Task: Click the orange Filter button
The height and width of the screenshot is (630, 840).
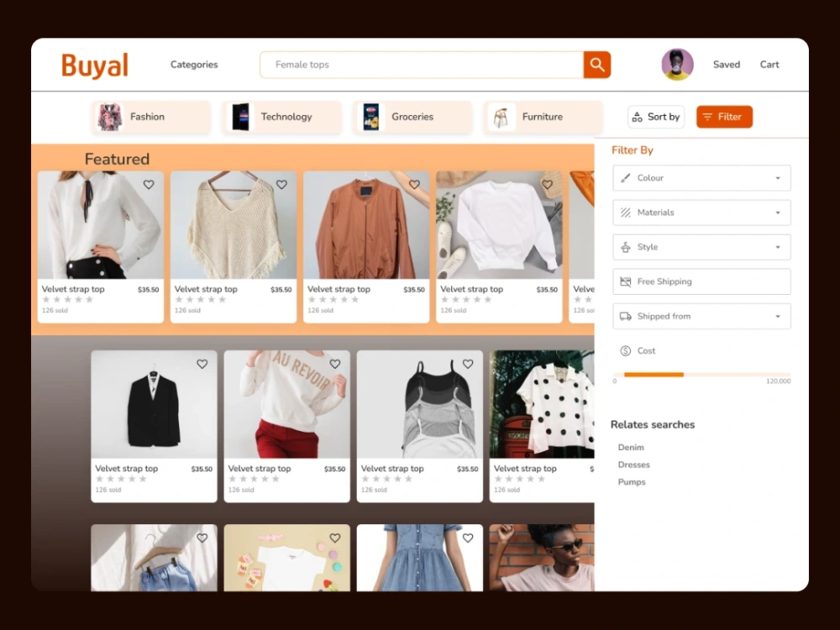Action: pyautogui.click(x=724, y=117)
